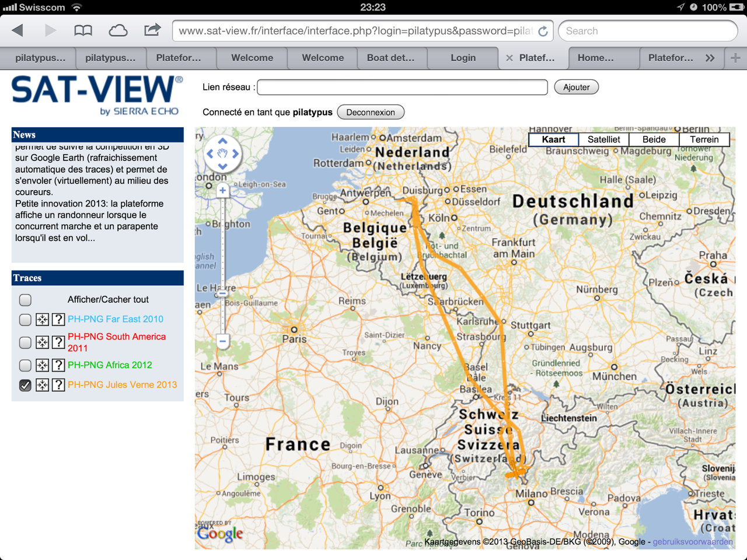Click the Ajouter button
The image size is (747, 560).
tap(576, 87)
